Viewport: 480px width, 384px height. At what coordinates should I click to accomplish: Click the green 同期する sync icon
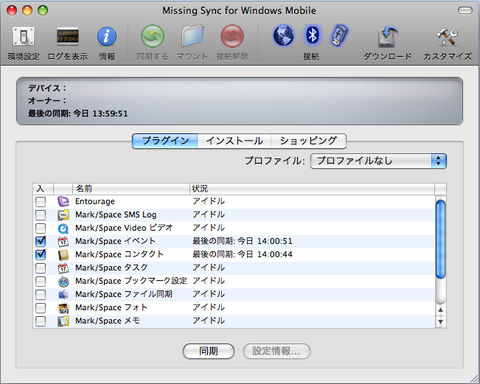(x=152, y=36)
